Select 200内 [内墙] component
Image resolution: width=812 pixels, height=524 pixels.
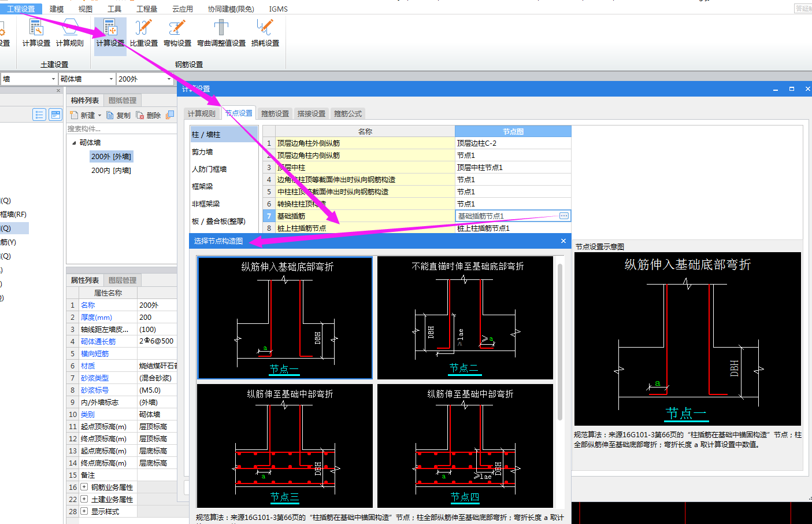pyautogui.click(x=111, y=170)
